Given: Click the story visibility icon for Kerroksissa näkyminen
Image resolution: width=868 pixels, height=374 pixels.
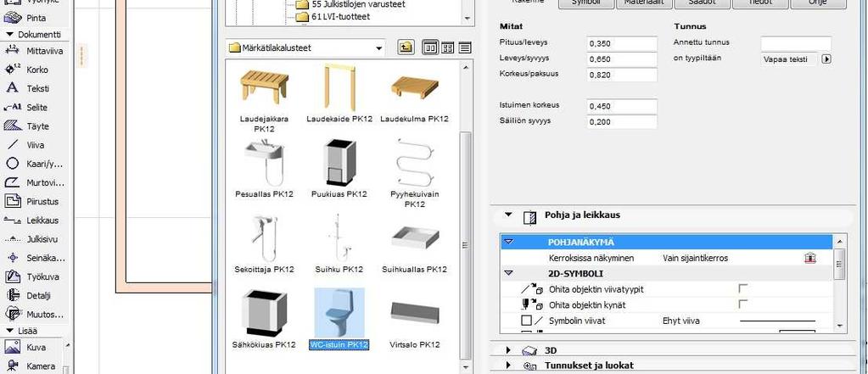Looking at the screenshot, I should [x=809, y=258].
